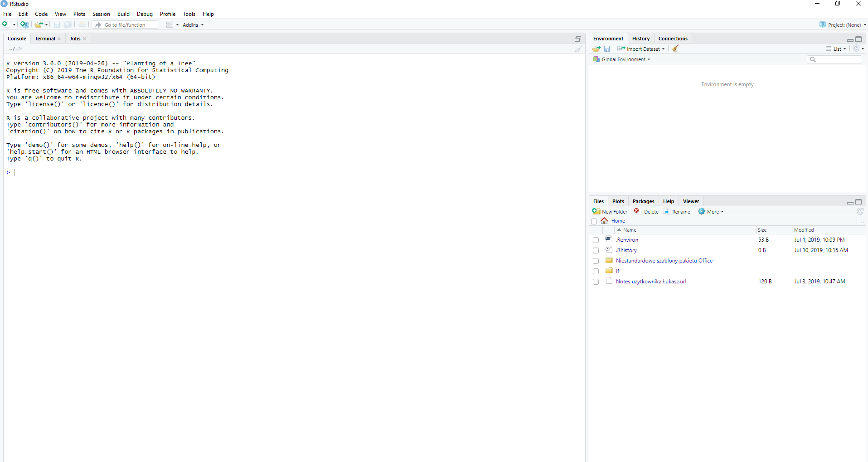This screenshot has height=462, width=868.
Task: Click the Home breadcrumb link
Action: point(618,221)
